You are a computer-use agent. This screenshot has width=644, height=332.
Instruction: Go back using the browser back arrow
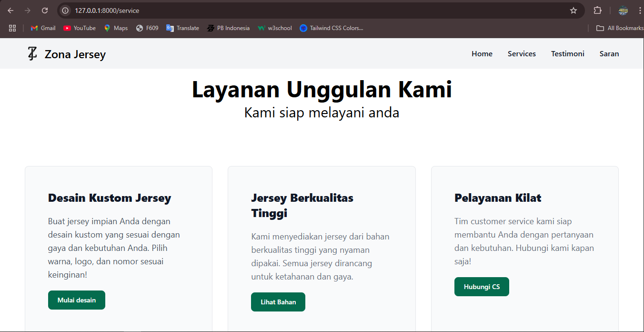coord(10,10)
